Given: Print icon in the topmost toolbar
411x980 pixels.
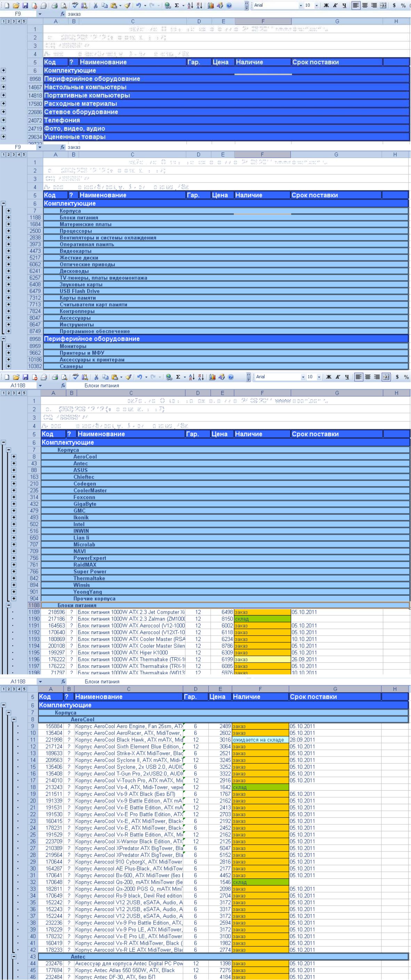Looking at the screenshot, I should [55, 5].
